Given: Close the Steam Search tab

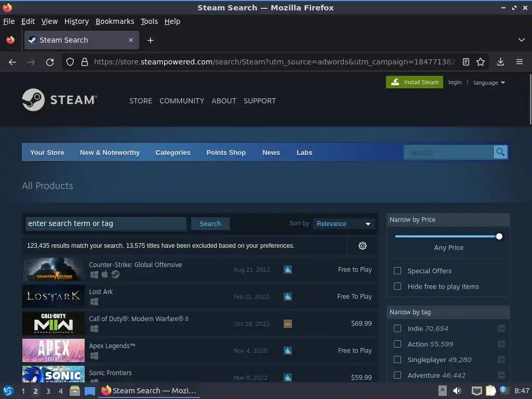Looking at the screenshot, I should [x=131, y=40].
